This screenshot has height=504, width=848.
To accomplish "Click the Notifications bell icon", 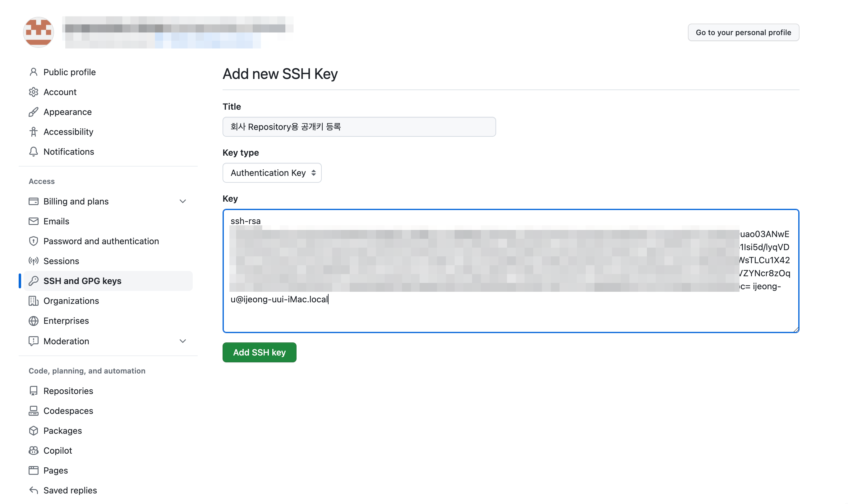I will (x=33, y=152).
